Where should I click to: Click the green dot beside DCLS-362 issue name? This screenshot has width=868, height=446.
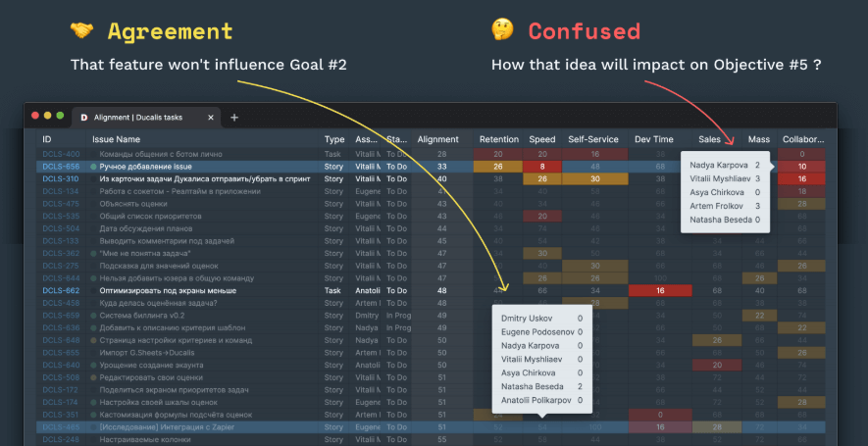(x=94, y=253)
